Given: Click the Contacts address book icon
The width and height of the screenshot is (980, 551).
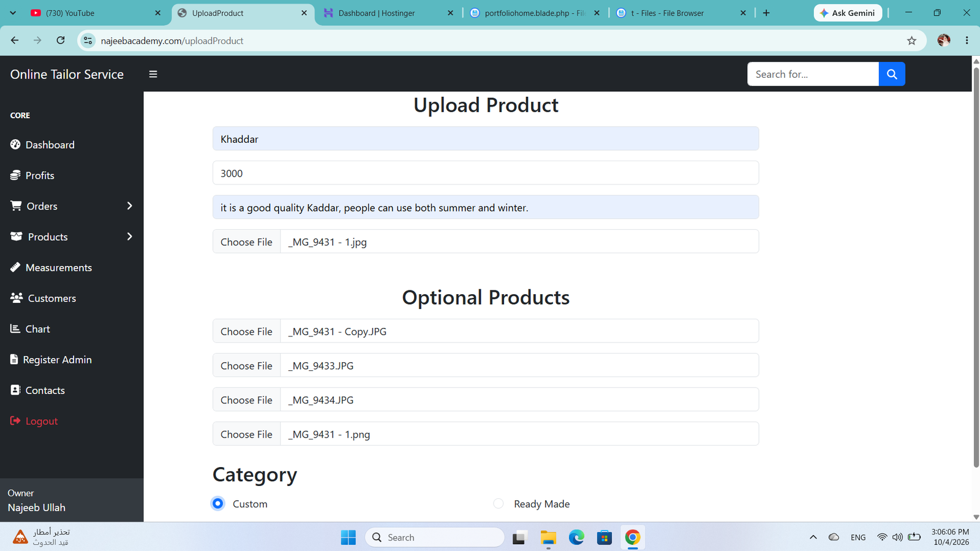Looking at the screenshot, I should 15,390.
